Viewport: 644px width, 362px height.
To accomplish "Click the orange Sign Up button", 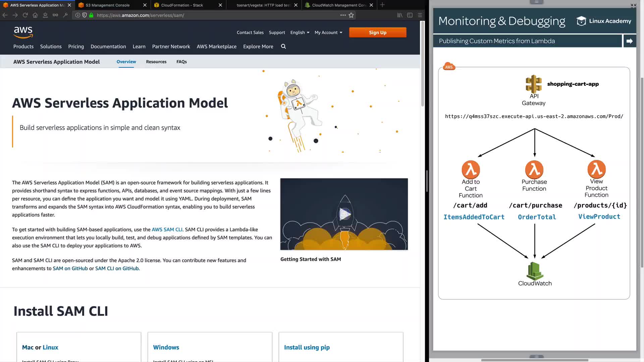I will pyautogui.click(x=377, y=33).
